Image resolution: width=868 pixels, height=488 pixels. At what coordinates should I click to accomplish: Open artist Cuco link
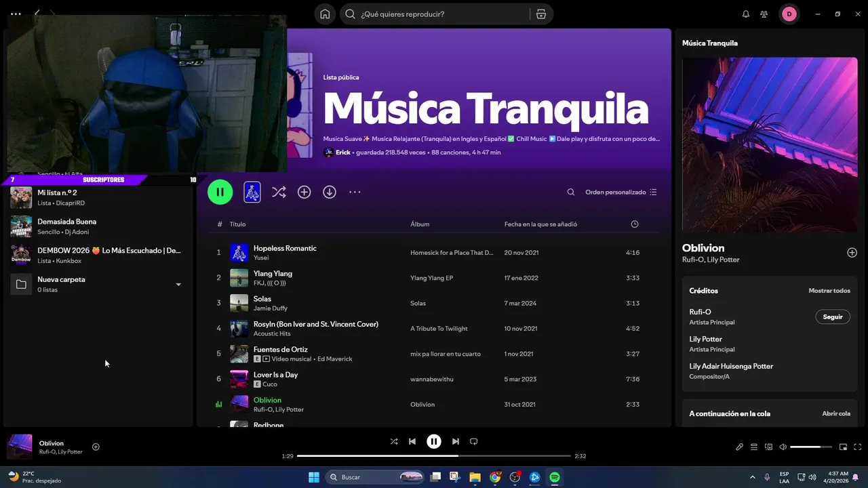tap(270, 384)
